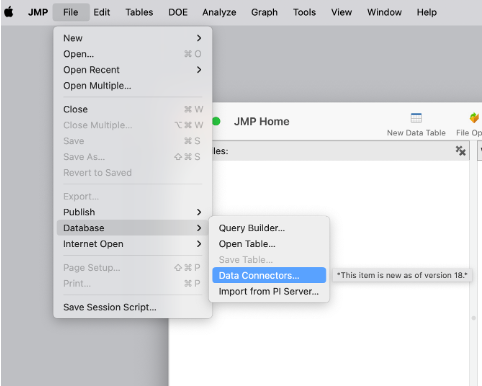Open the Apple menu
This screenshot has height=386, width=482.
9,12
